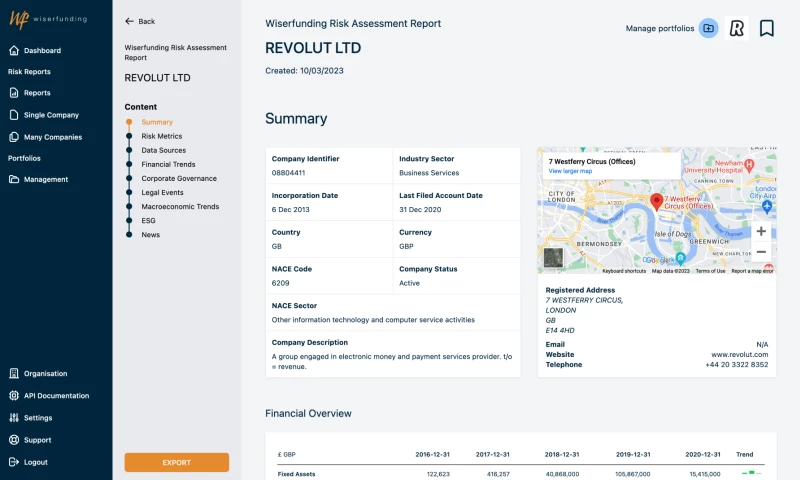The width and height of the screenshot is (800, 480).
Task: Click the Many Companies icon
Action: click(x=14, y=137)
